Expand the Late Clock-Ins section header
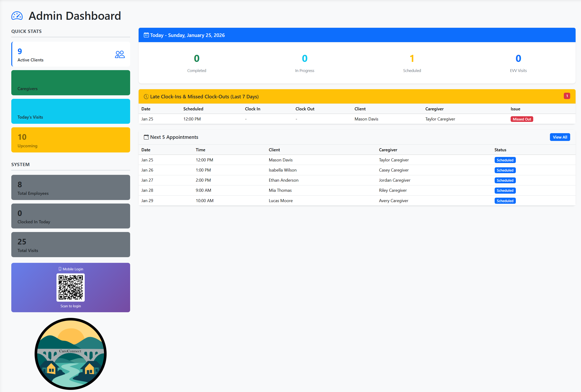 pos(204,96)
